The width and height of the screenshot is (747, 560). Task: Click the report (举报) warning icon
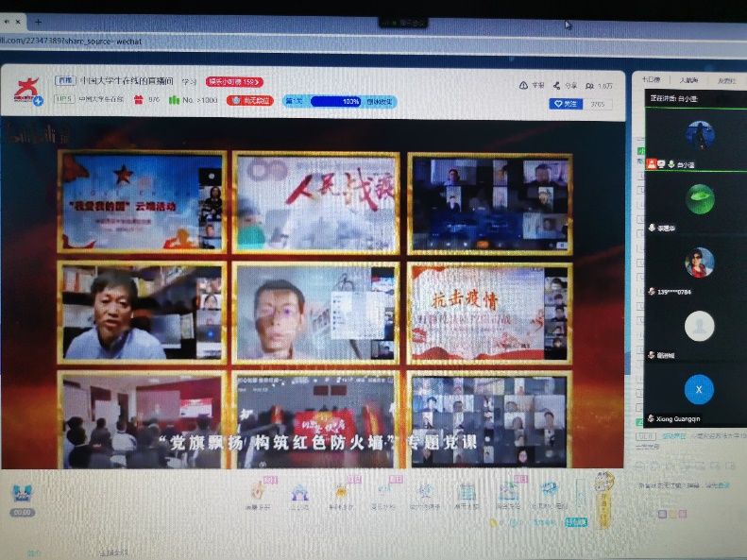(x=524, y=85)
